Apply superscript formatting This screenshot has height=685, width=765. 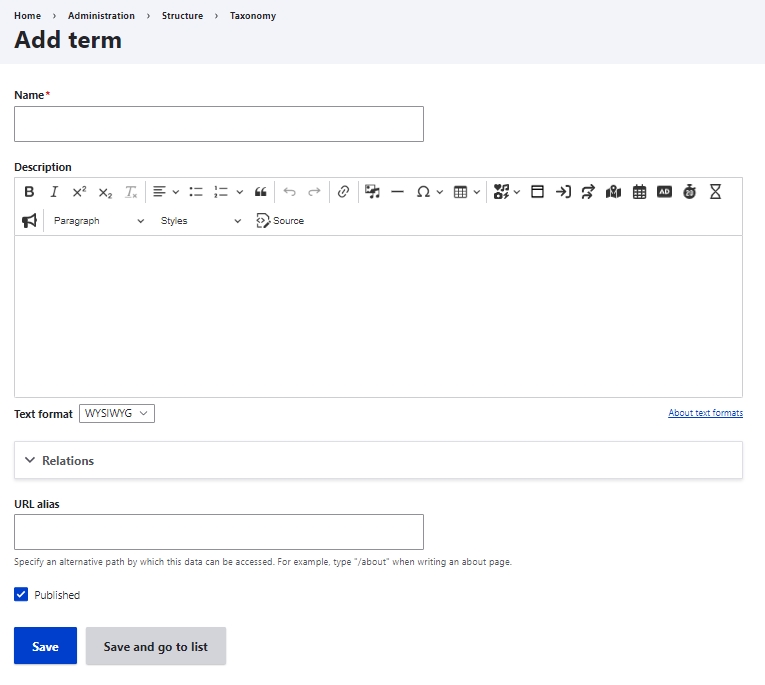tap(80, 192)
